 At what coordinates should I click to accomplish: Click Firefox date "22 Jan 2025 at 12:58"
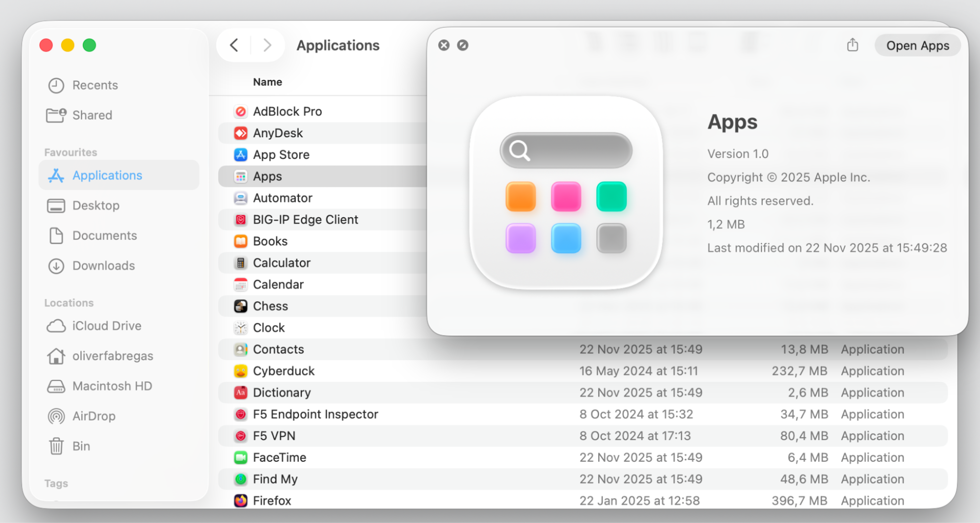(x=639, y=500)
